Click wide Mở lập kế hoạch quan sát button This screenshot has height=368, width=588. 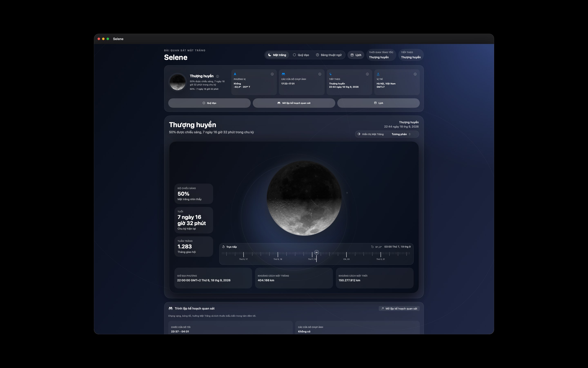coord(294,103)
